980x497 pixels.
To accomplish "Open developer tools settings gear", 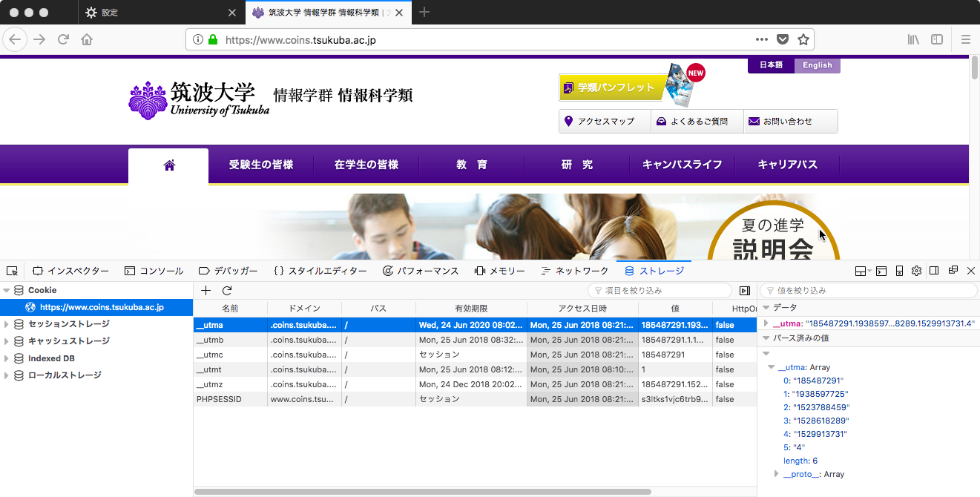I will [917, 271].
